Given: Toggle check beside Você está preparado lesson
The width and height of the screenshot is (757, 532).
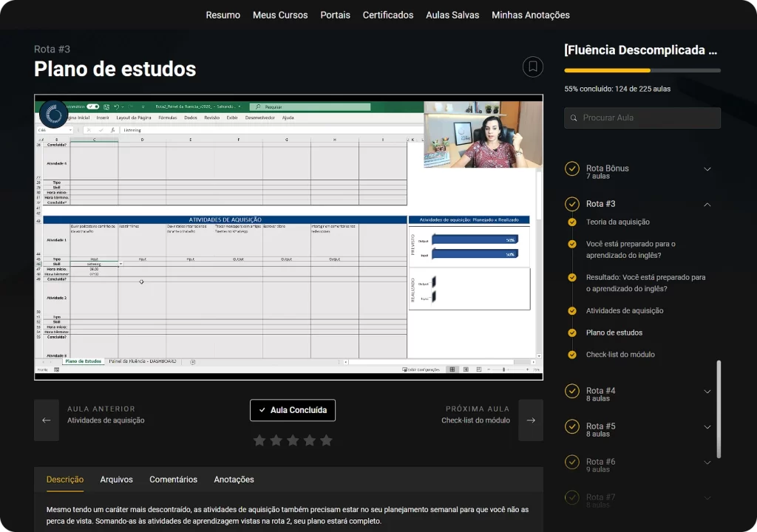Looking at the screenshot, I should coord(572,244).
